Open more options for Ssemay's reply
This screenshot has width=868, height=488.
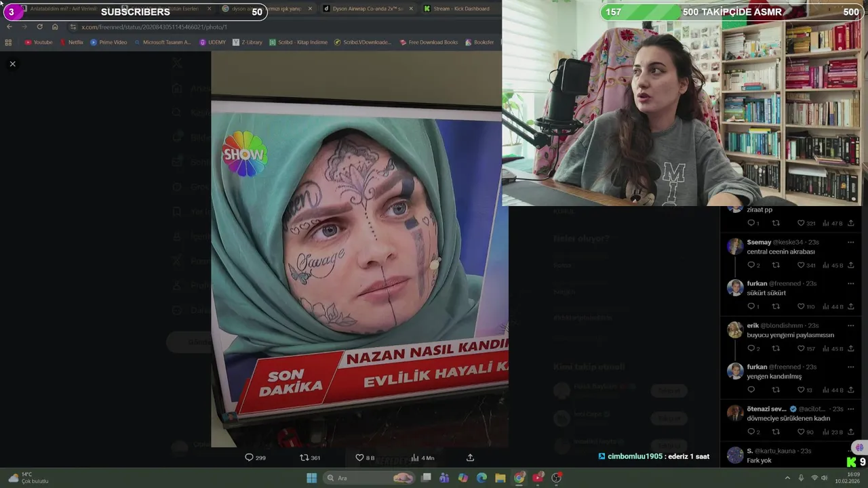(x=850, y=242)
